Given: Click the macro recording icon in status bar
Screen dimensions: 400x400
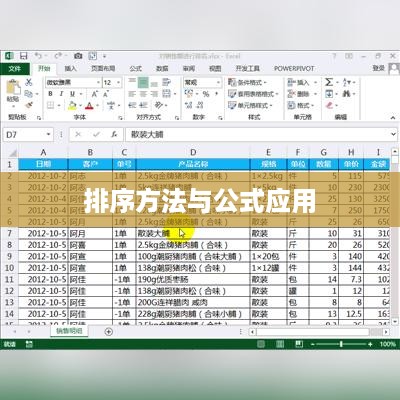Looking at the screenshot, I should tap(29, 344).
